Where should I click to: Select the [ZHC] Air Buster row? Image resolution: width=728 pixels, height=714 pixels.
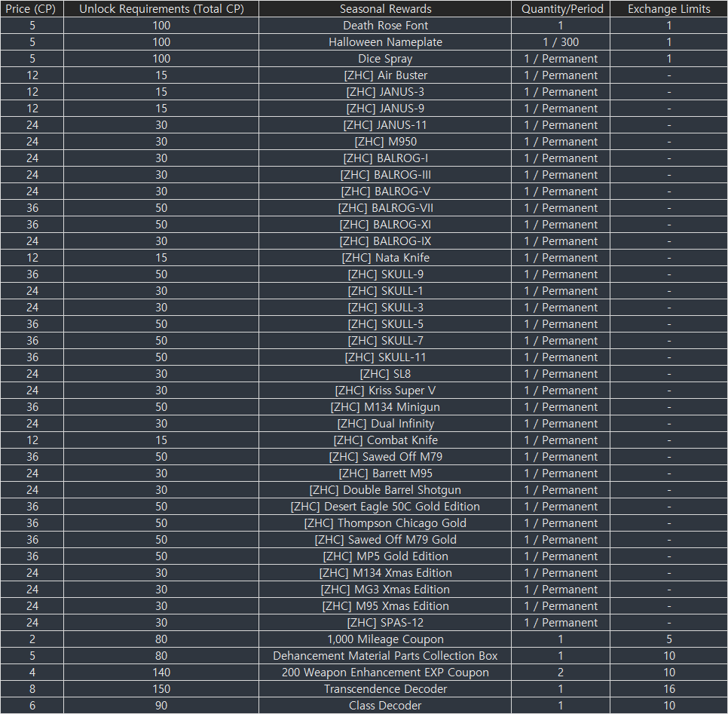[x=385, y=75]
